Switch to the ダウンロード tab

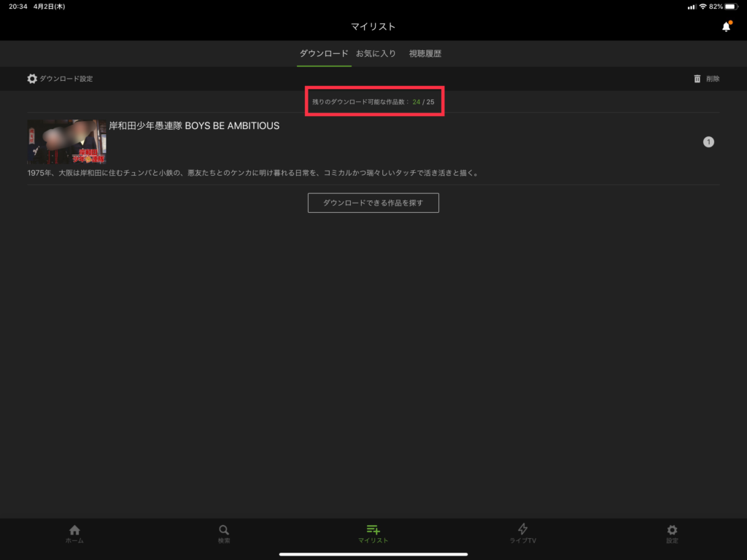[x=324, y=53]
